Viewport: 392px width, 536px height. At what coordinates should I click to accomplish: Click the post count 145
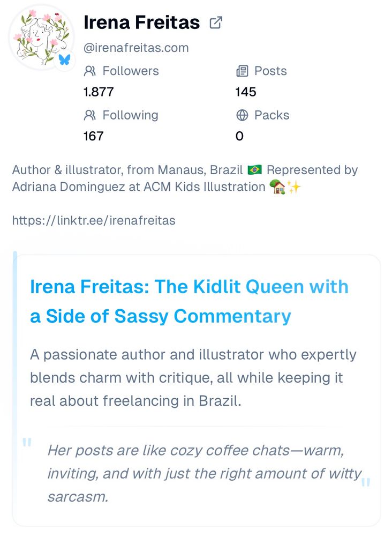246,92
